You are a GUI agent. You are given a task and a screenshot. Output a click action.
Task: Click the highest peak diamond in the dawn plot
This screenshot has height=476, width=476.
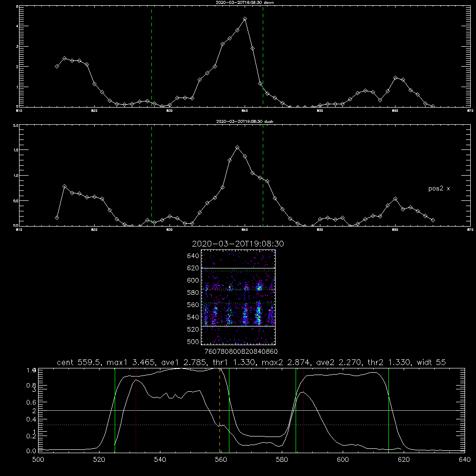click(x=245, y=19)
